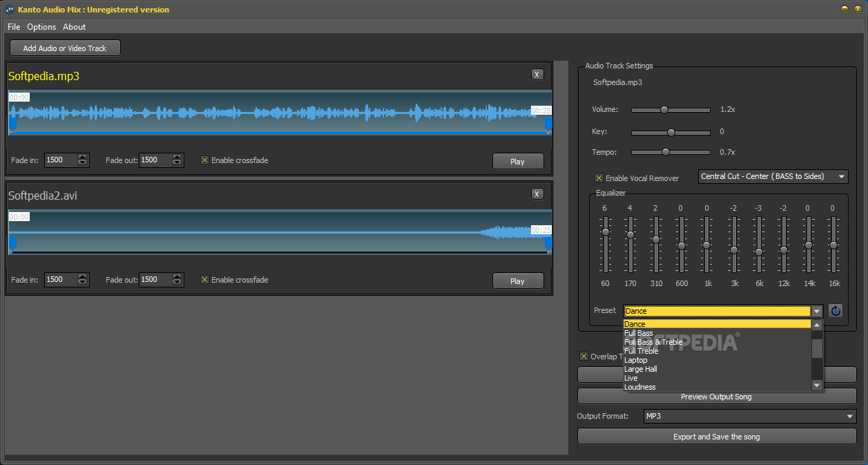Open the File menu
Screen dimensions: 868x465
pos(14,27)
